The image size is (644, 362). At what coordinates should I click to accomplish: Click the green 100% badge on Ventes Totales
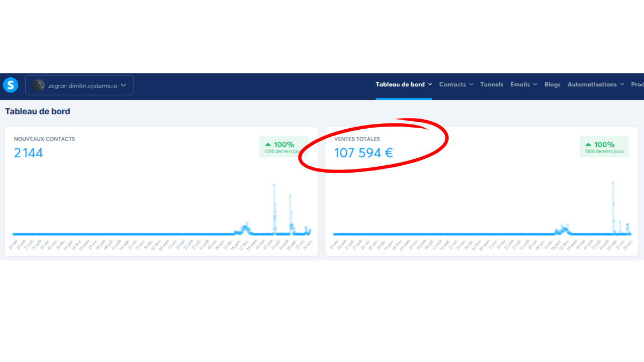click(604, 147)
